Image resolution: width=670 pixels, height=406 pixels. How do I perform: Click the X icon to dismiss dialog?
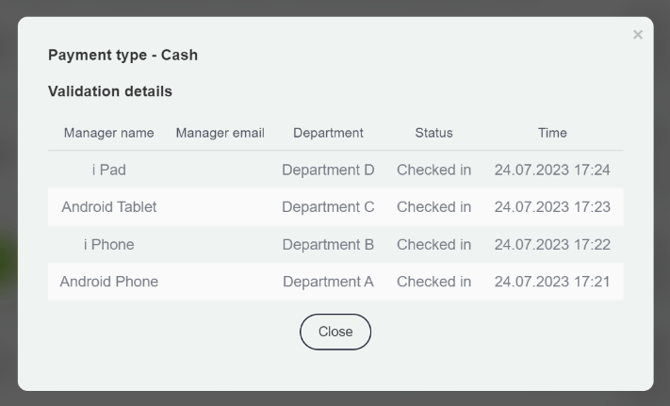(638, 35)
